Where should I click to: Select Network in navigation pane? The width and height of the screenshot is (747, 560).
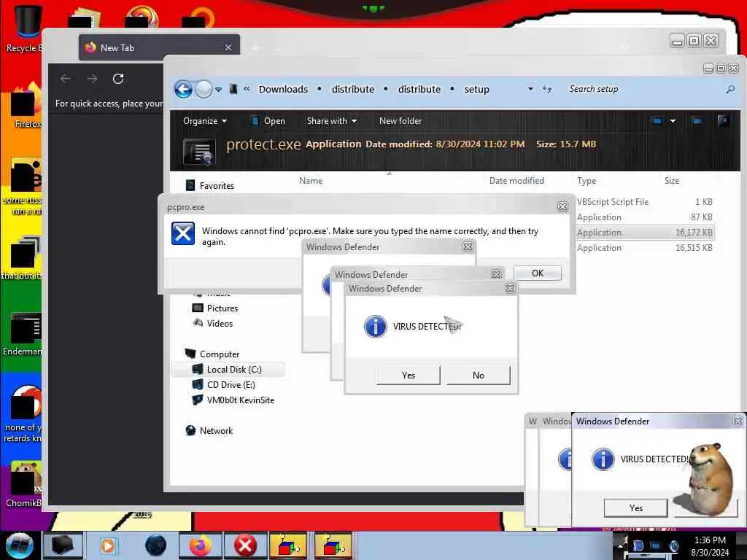click(209, 430)
